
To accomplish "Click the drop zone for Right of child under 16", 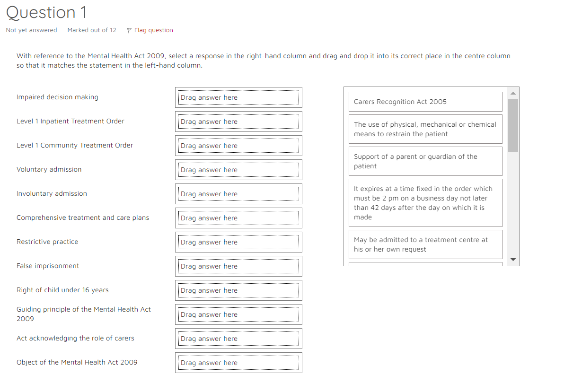I will pyautogui.click(x=238, y=290).
